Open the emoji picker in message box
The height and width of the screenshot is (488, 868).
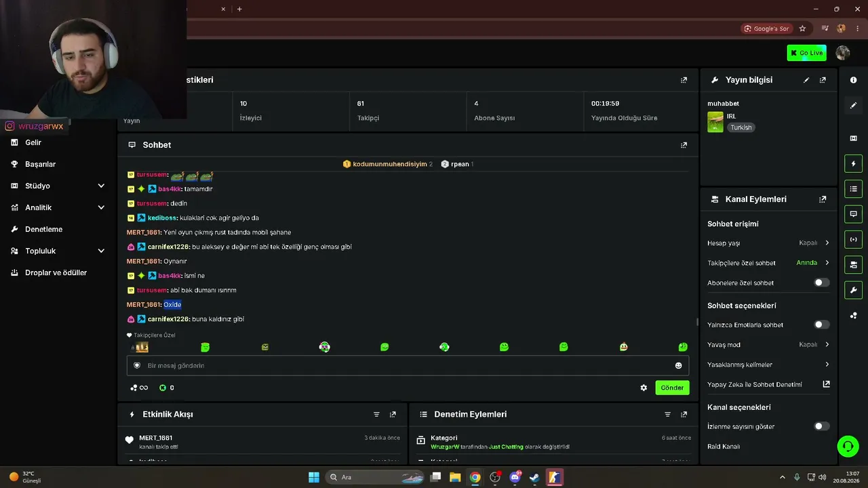point(678,365)
